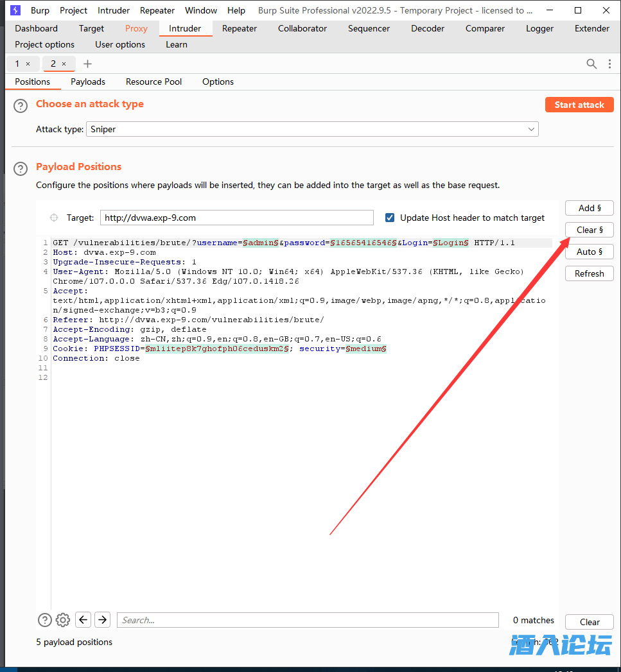Image resolution: width=621 pixels, height=672 pixels.
Task: Go to next search match arrow
Action: (103, 619)
